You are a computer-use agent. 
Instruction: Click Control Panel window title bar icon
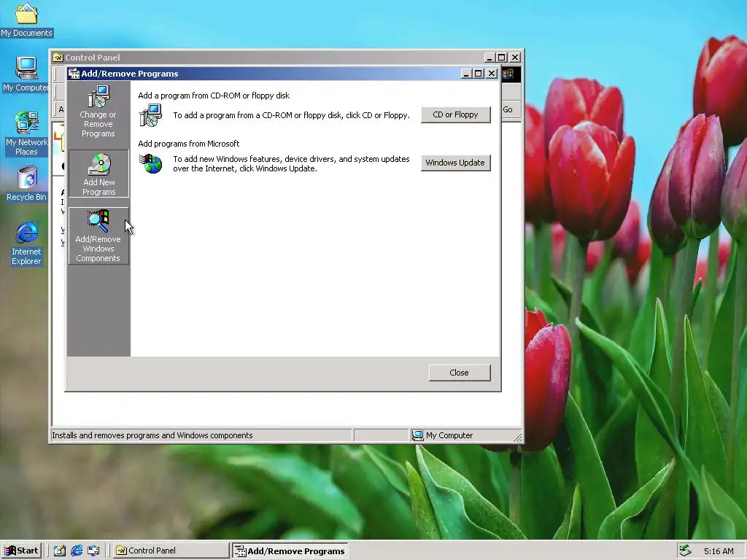(58, 58)
